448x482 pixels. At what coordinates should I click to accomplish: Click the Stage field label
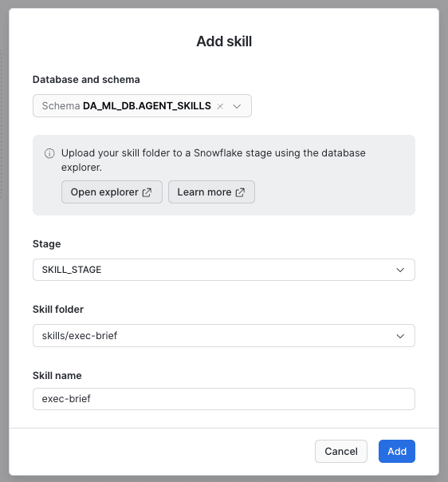47,244
